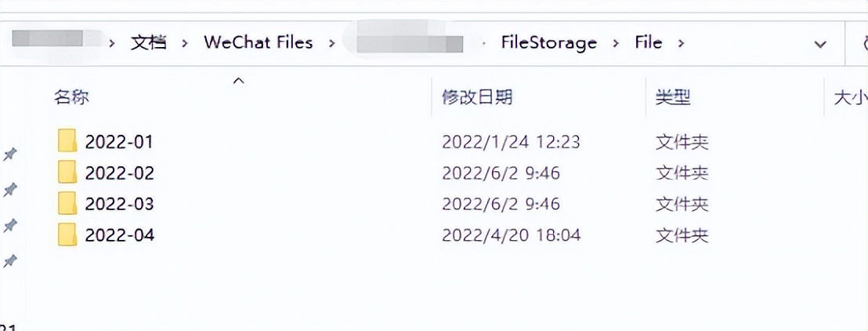Select the 2022-01 folder icon

pyautogui.click(x=67, y=142)
